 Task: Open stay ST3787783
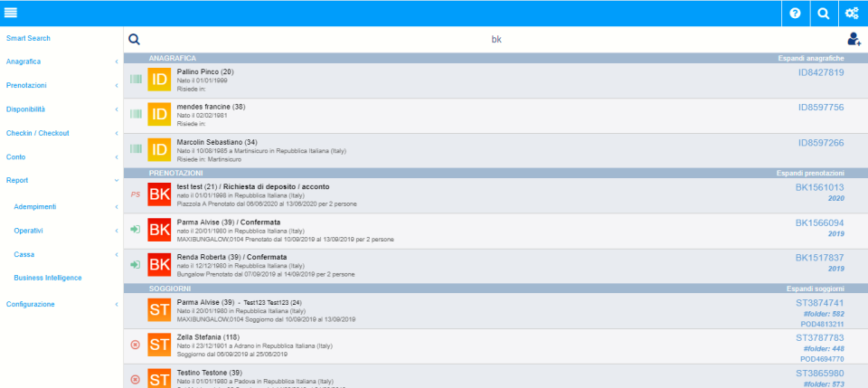[820, 337]
